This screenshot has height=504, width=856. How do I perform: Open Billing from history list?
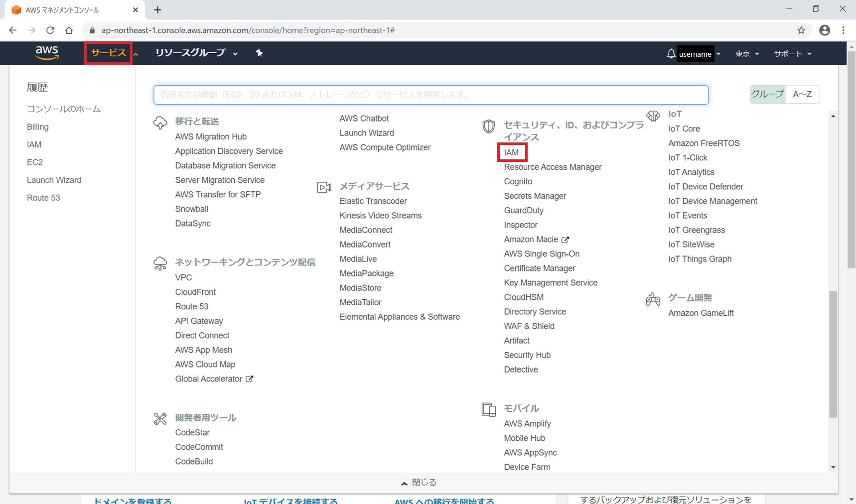[x=38, y=127]
